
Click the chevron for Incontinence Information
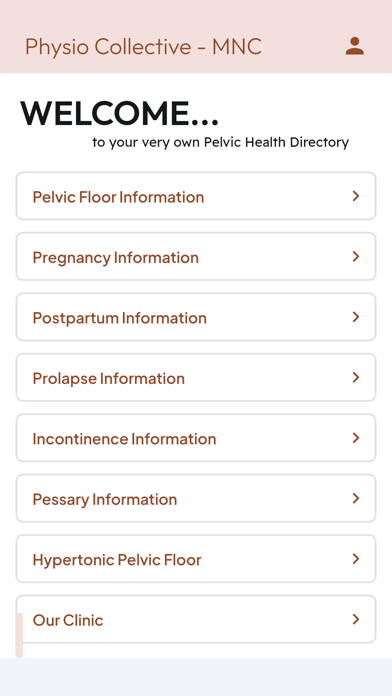(x=356, y=438)
